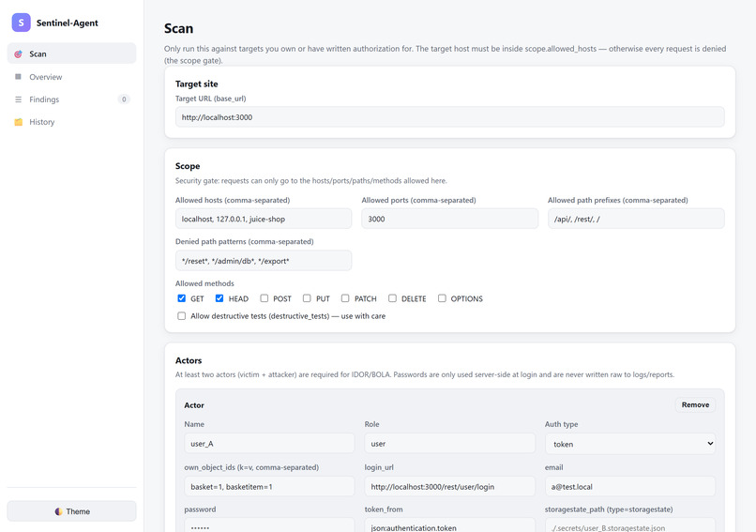The width and height of the screenshot is (756, 532).
Task: Click the Theme half-moon icon
Action: point(58,511)
